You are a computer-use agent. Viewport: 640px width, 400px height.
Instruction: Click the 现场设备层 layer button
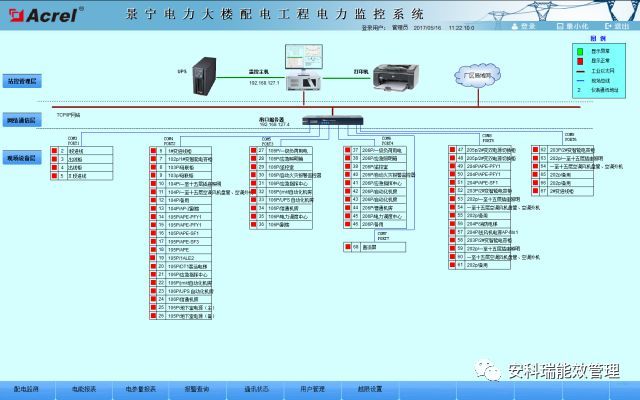click(22, 158)
